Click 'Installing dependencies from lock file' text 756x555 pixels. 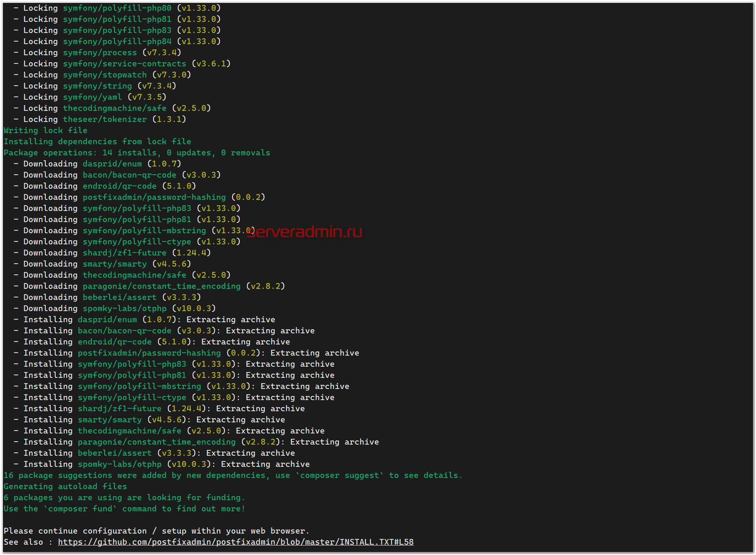[97, 142]
